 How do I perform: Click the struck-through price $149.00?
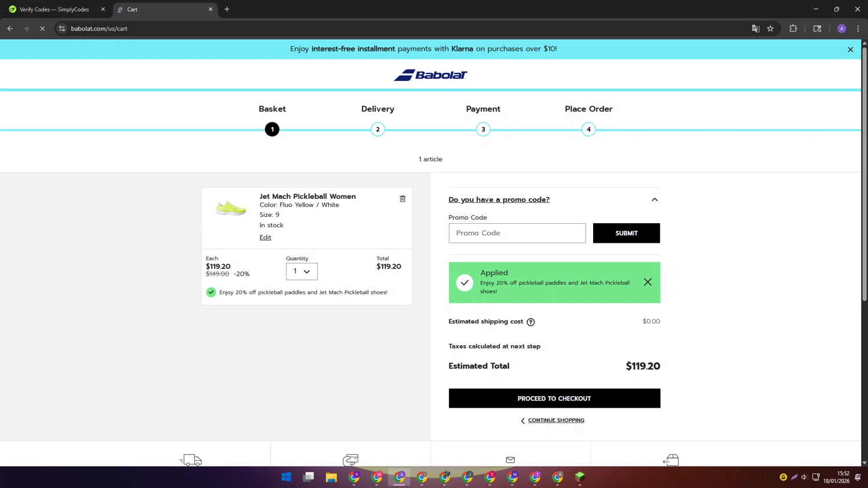(x=218, y=274)
